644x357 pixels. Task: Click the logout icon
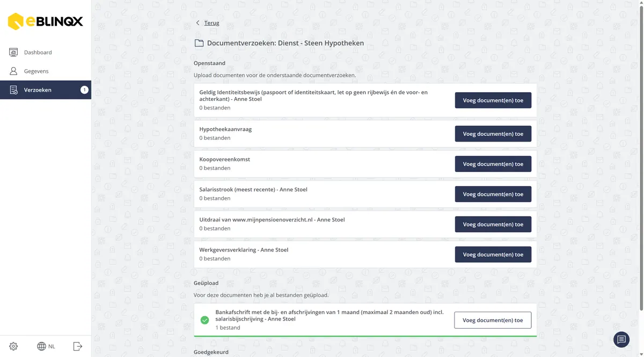78,346
